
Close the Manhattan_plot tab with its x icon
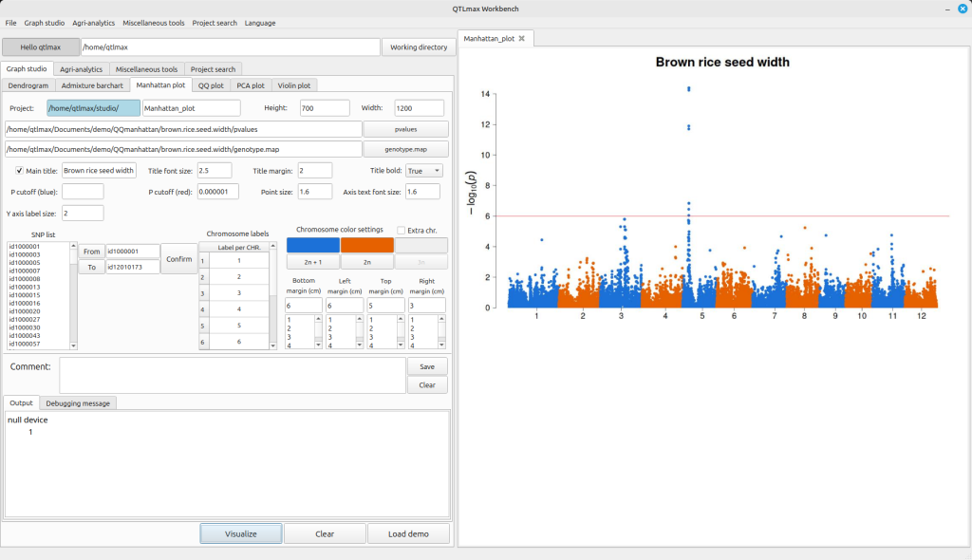[x=521, y=38]
